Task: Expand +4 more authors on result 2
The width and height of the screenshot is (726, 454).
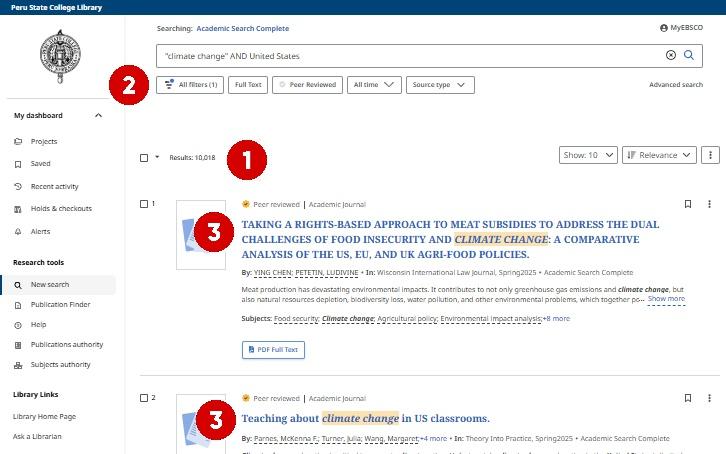Action: [433, 439]
